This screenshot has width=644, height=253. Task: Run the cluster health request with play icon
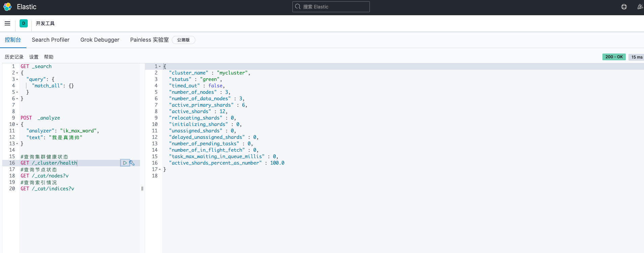(125, 163)
